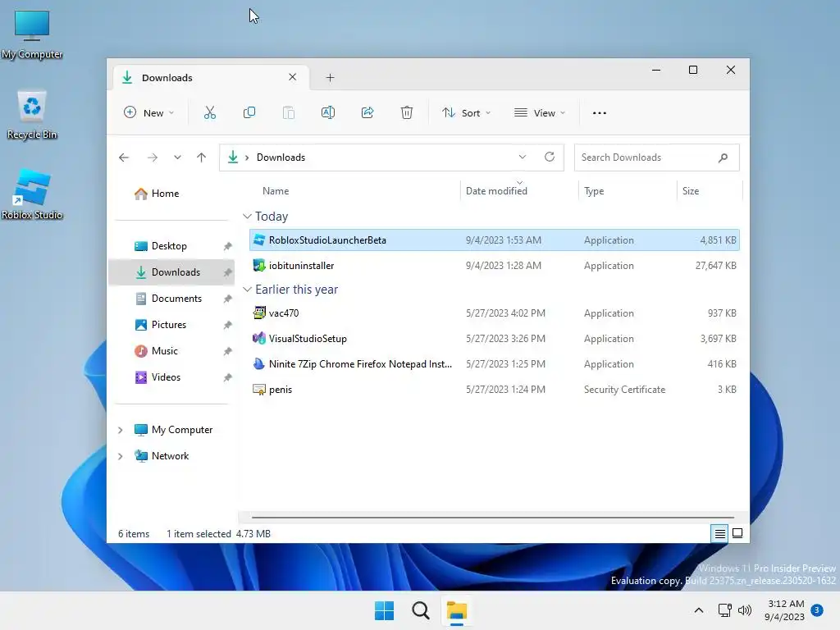Open the Windows Start button
The image size is (840, 630).
tap(384, 610)
